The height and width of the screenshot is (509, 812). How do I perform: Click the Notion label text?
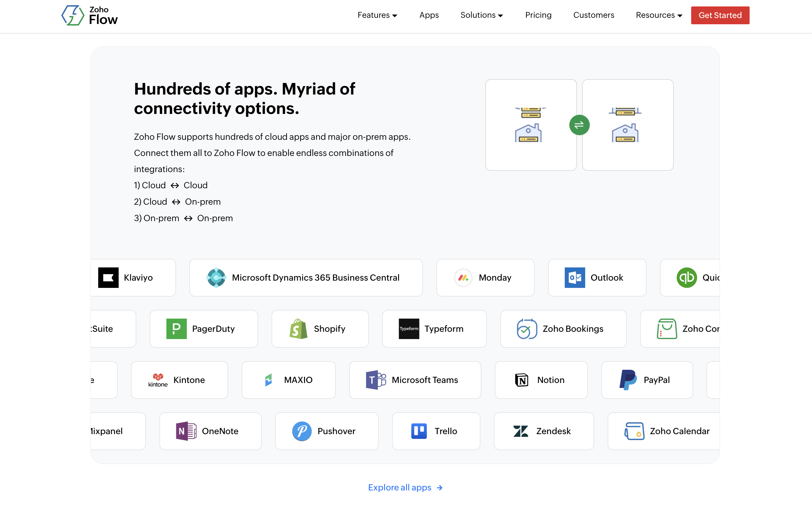[551, 380]
